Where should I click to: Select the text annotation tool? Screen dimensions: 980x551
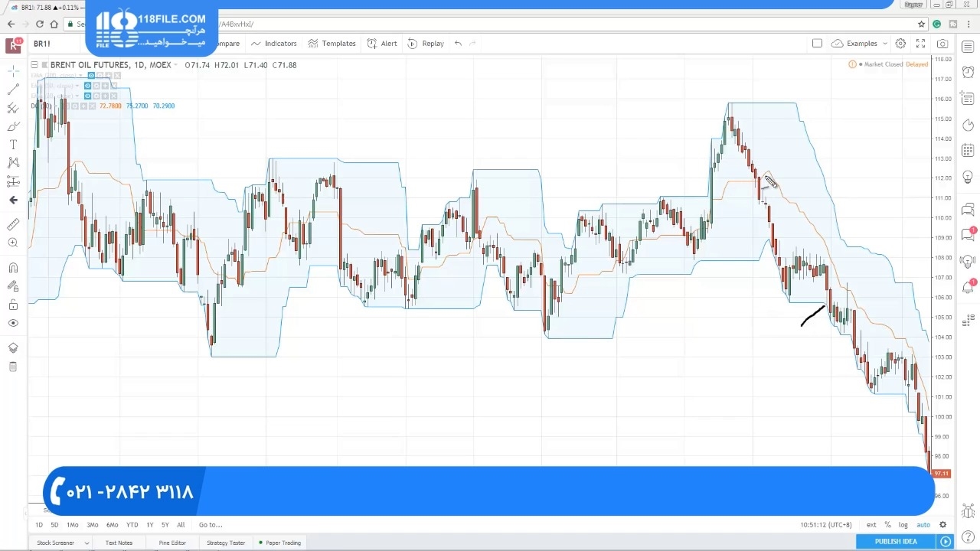(13, 145)
